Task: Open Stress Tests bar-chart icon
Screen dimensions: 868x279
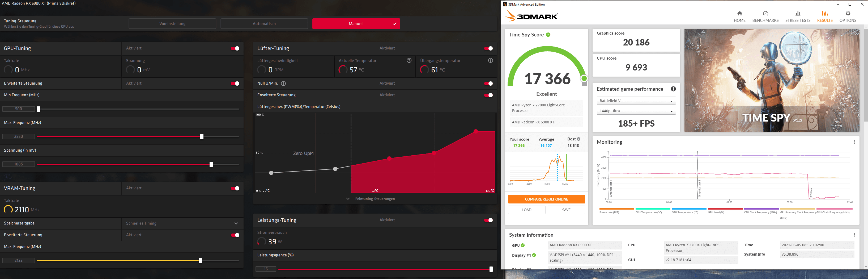Action: click(798, 14)
